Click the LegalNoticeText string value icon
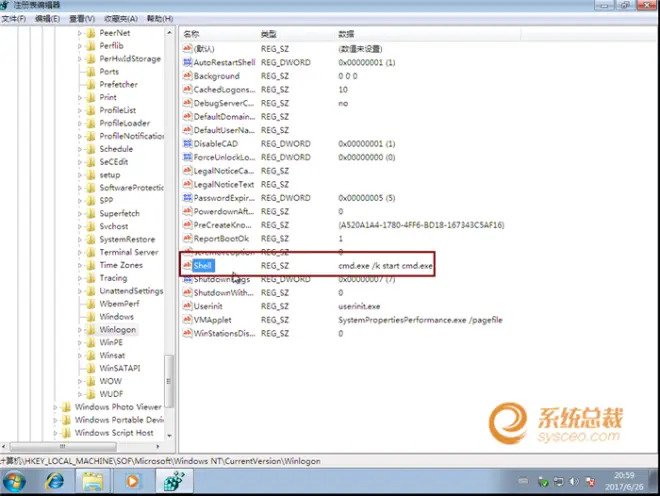Image resolution: width=660 pixels, height=496 pixels. tap(187, 184)
